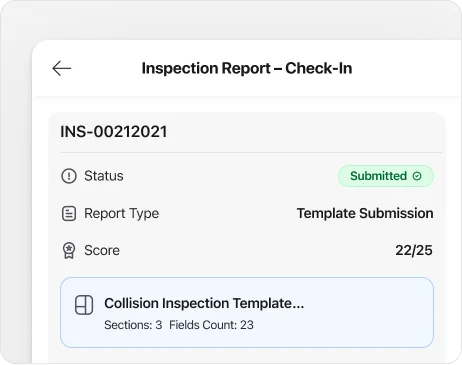Click the 22/25 score value
462x365 pixels.
tap(414, 250)
